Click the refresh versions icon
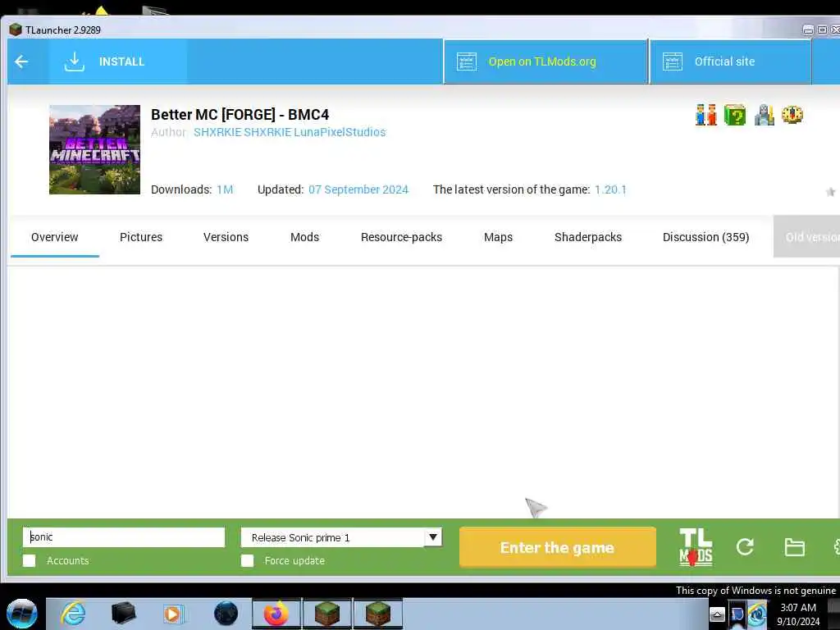Image resolution: width=840 pixels, height=630 pixels. coord(745,547)
